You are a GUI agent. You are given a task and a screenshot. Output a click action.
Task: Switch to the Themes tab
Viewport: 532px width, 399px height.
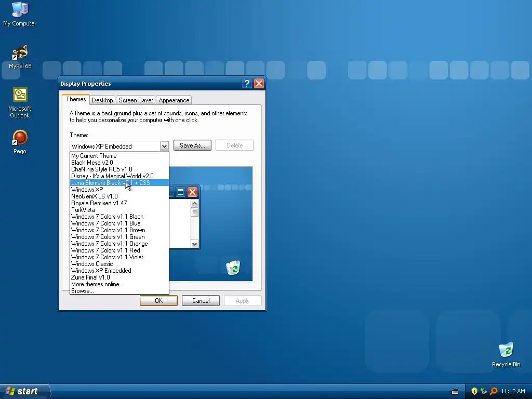click(76, 99)
